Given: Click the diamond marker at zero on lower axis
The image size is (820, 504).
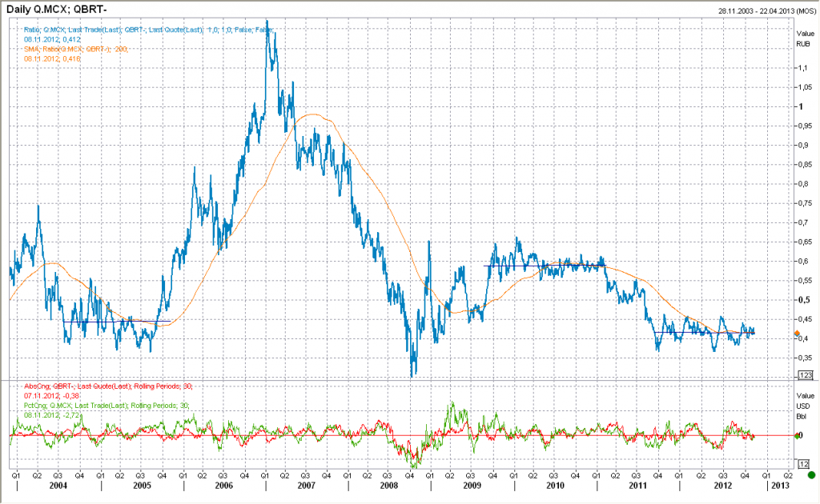Looking at the screenshot, I should [x=798, y=435].
